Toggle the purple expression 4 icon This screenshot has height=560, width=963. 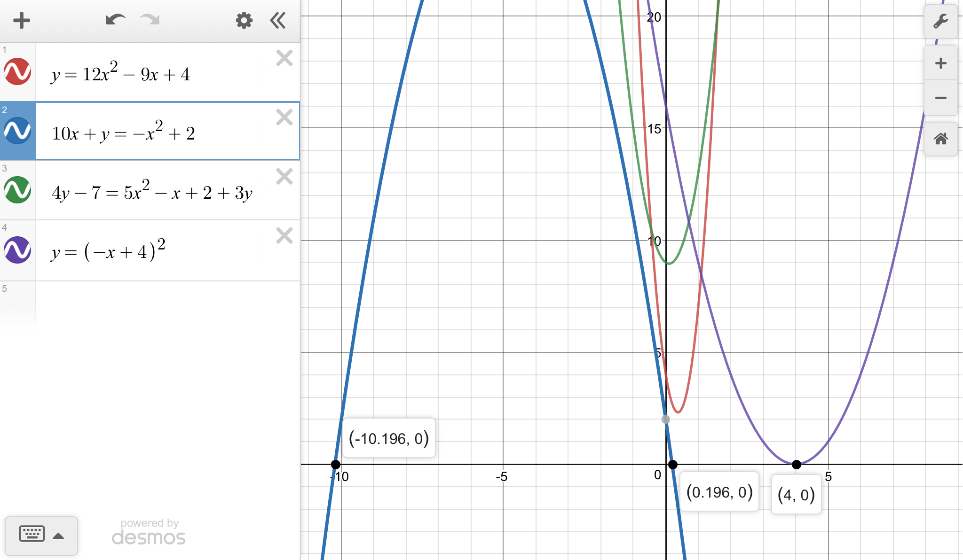tap(17, 249)
